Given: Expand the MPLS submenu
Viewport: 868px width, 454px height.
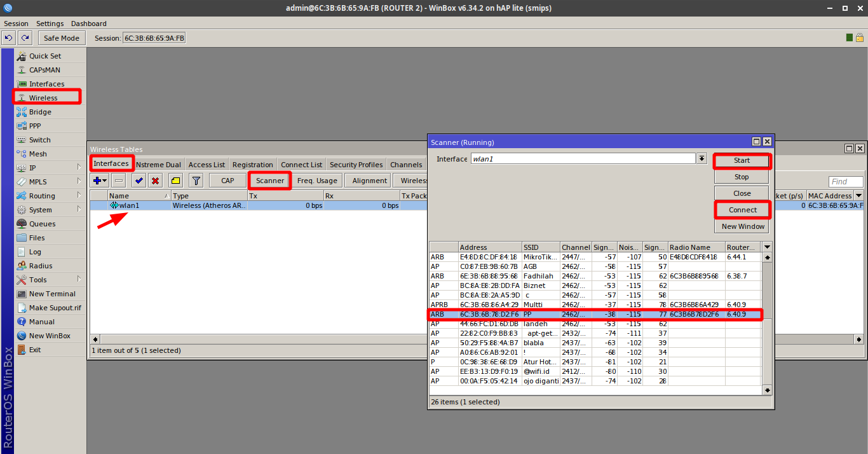Looking at the screenshot, I should pyautogui.click(x=50, y=182).
